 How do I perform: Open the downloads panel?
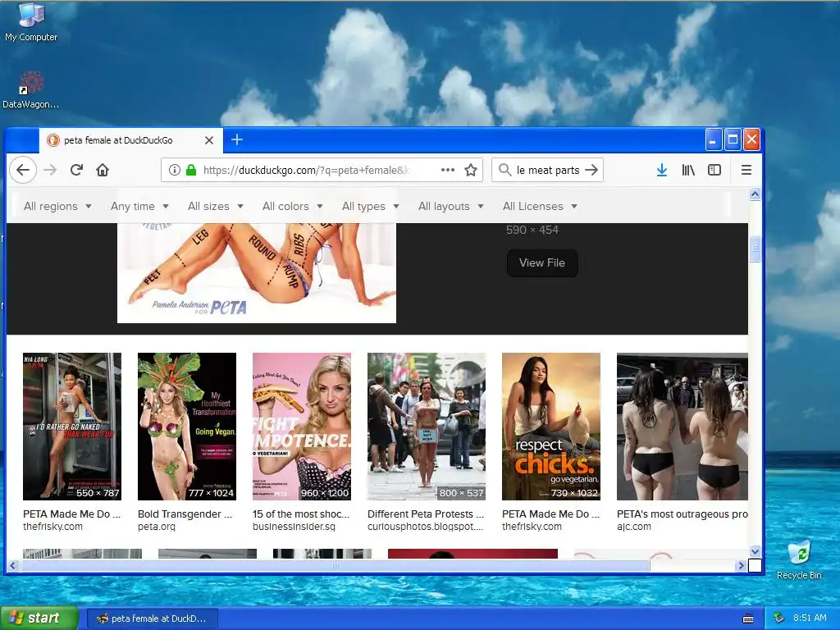point(662,171)
